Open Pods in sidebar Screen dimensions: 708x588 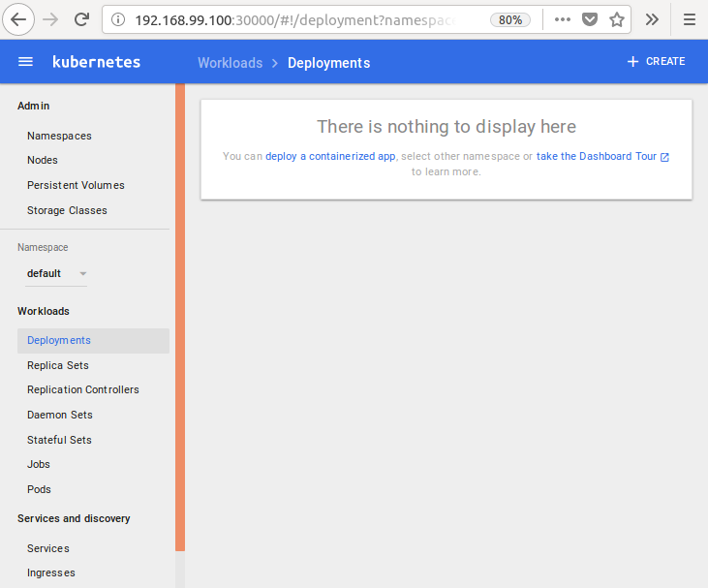click(x=39, y=489)
